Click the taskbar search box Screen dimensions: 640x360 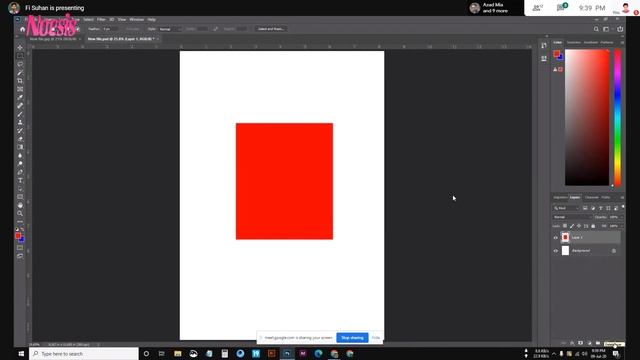coord(84,354)
